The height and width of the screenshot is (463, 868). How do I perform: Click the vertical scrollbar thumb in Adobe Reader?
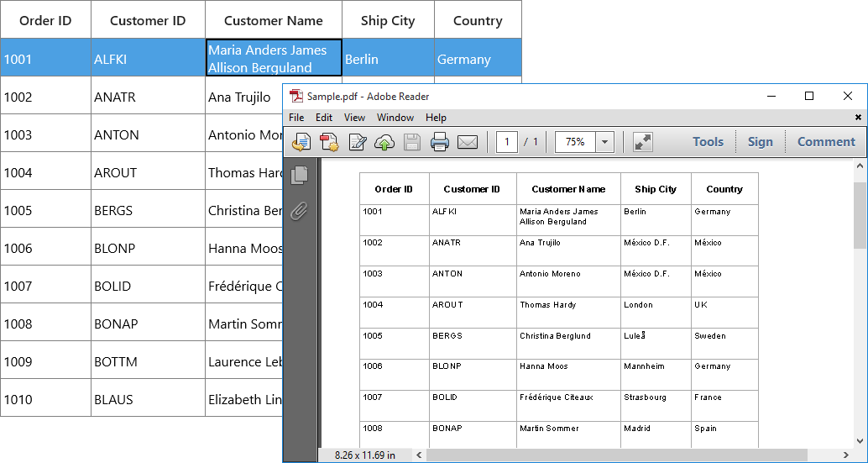coord(860,215)
